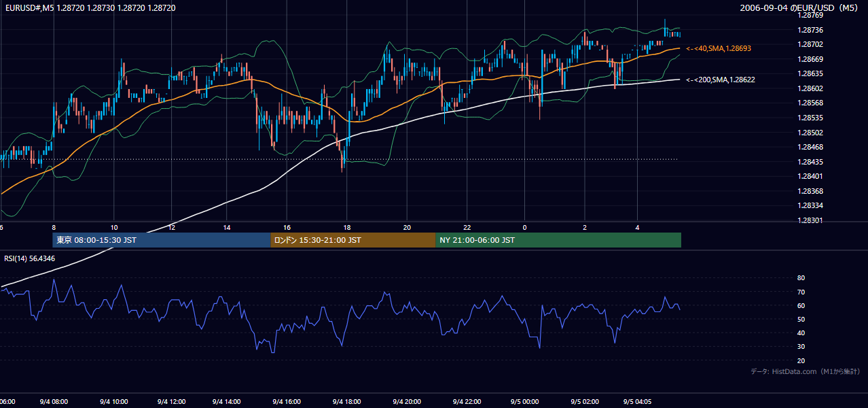Screen dimensions: 868x408
Task: Click RSI scale value 40
Action: click(x=801, y=333)
